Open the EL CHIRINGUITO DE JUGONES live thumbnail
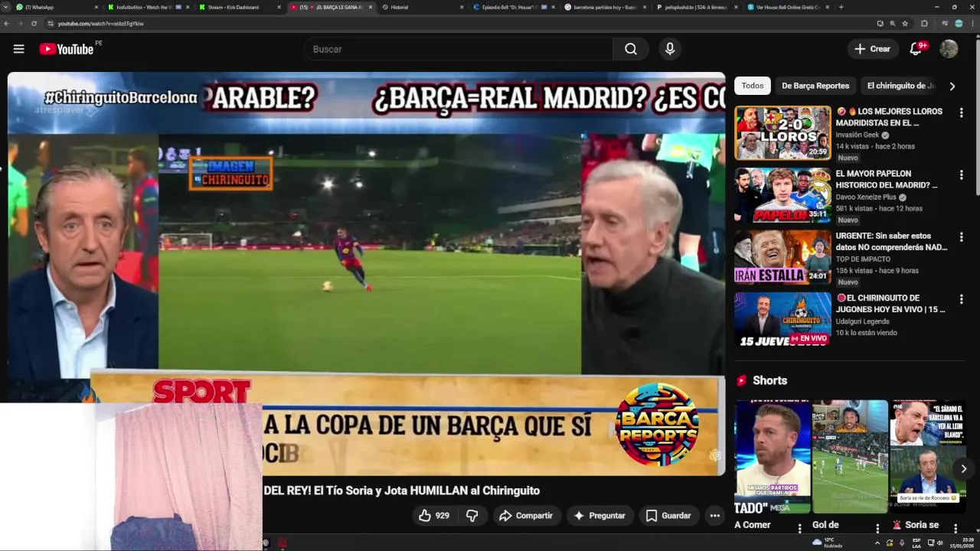Screen dimensions: 980x551 click(x=782, y=319)
